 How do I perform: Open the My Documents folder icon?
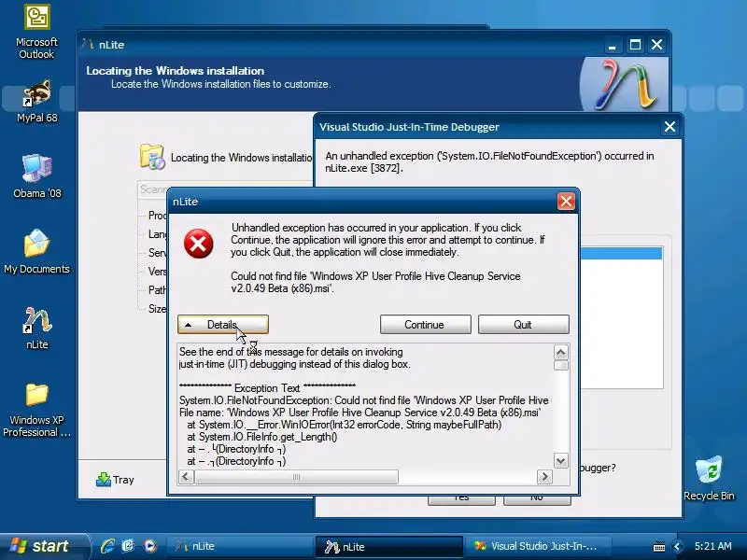tap(36, 251)
